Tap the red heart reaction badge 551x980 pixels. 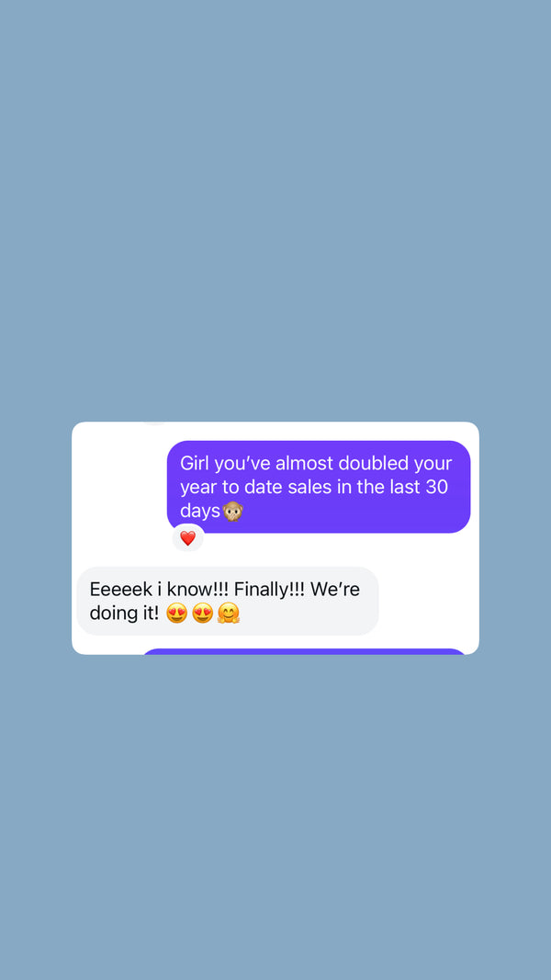pos(188,538)
